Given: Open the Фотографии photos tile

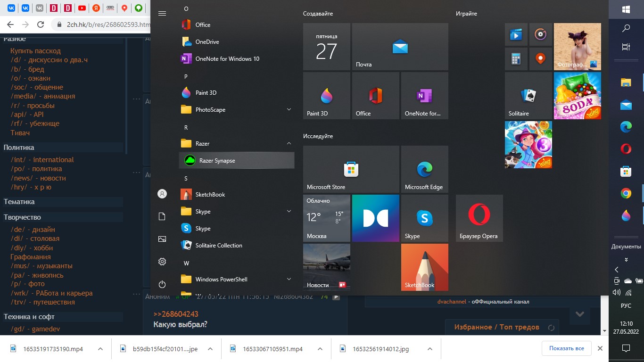Looking at the screenshot, I should (x=578, y=47).
